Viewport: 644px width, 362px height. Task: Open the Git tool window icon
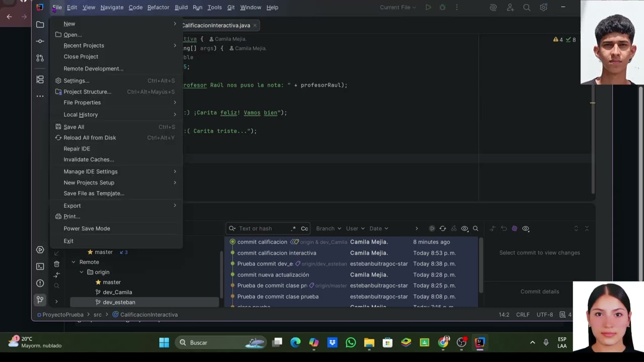[40, 300]
